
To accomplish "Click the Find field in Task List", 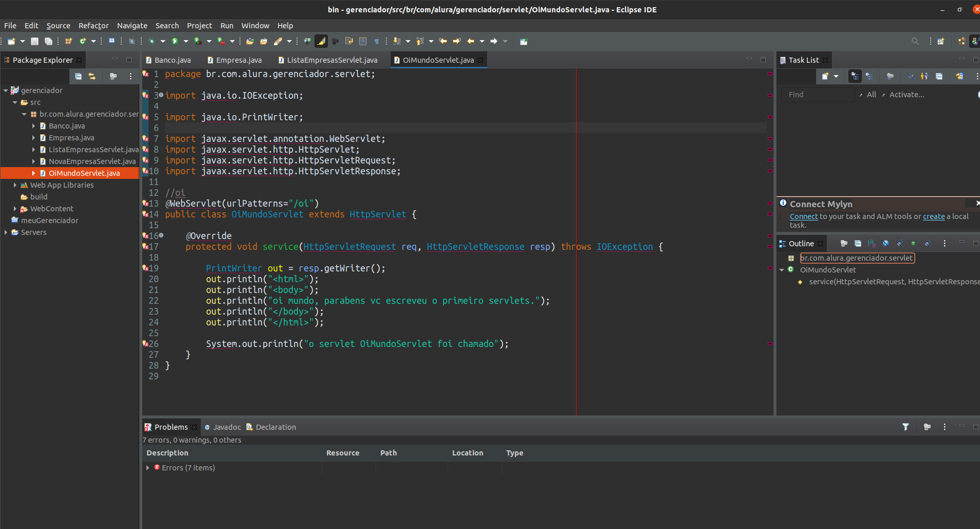I will click(x=818, y=95).
